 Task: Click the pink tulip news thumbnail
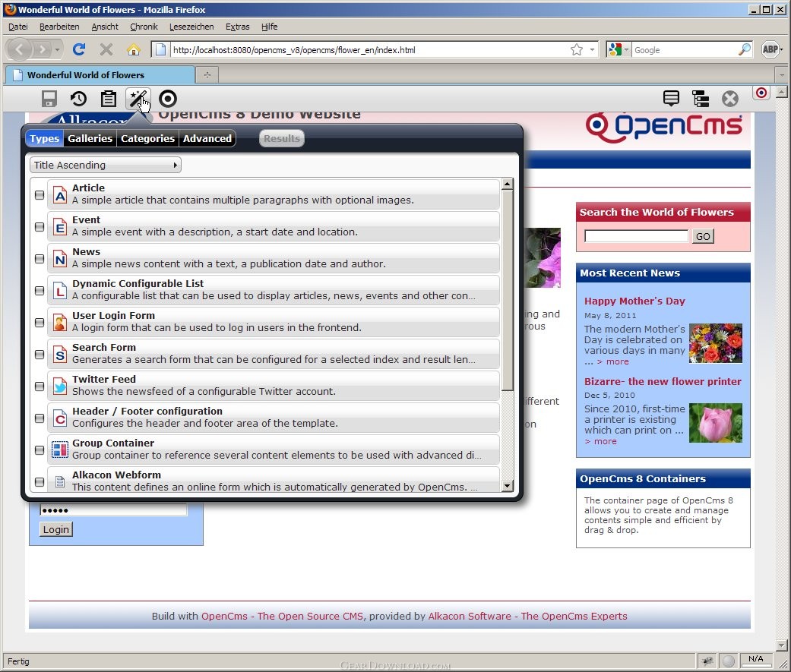click(715, 422)
